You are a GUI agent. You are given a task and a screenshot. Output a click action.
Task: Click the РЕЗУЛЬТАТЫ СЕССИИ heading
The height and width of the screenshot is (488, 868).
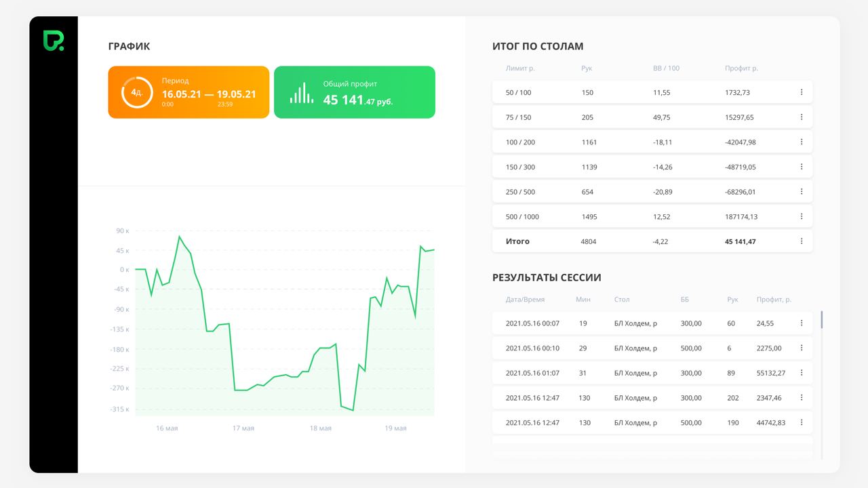(x=547, y=278)
